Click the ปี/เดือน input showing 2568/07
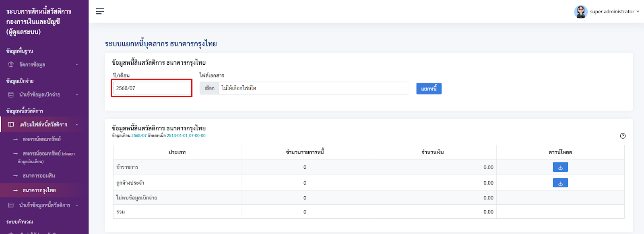The width and height of the screenshot is (644, 234). point(152,88)
